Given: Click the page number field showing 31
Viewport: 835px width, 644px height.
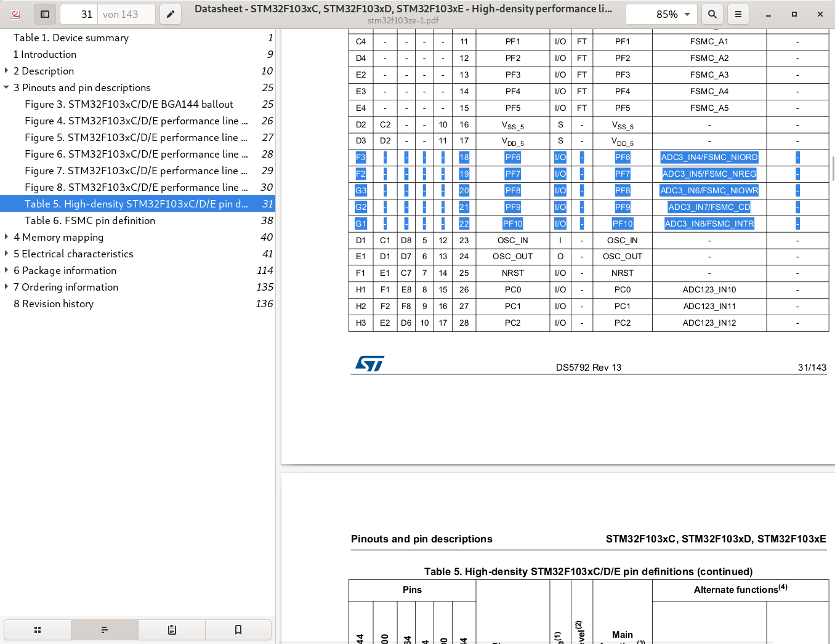Looking at the screenshot, I should coord(79,14).
